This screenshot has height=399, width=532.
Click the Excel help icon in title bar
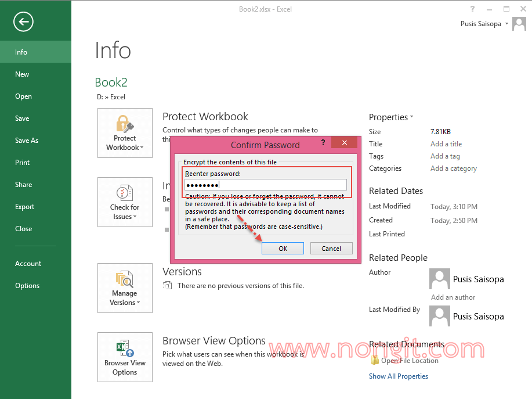[x=473, y=9]
